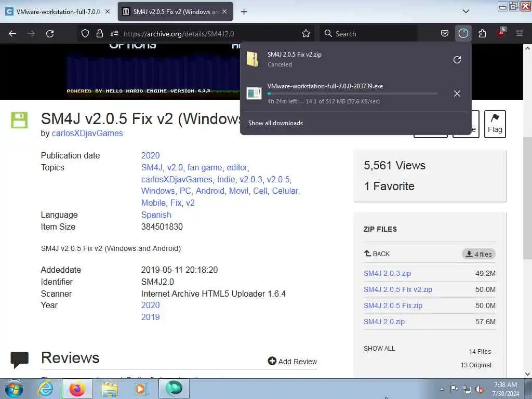Close the SM4J v2.0.5 tab

click(224, 11)
